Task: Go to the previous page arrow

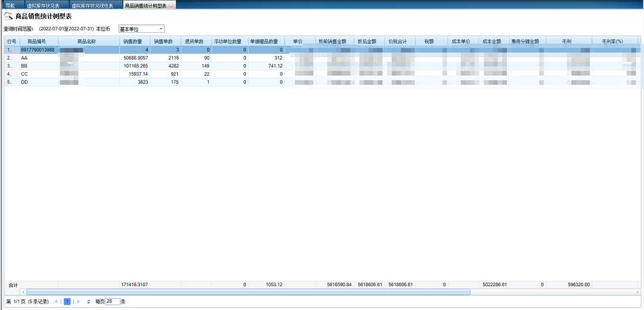Action: pos(56,302)
